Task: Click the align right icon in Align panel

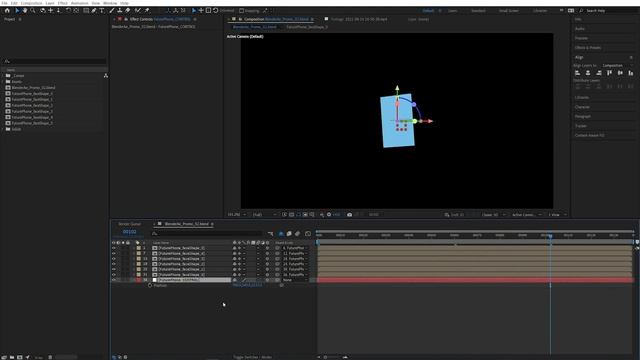Action: [x=599, y=73]
